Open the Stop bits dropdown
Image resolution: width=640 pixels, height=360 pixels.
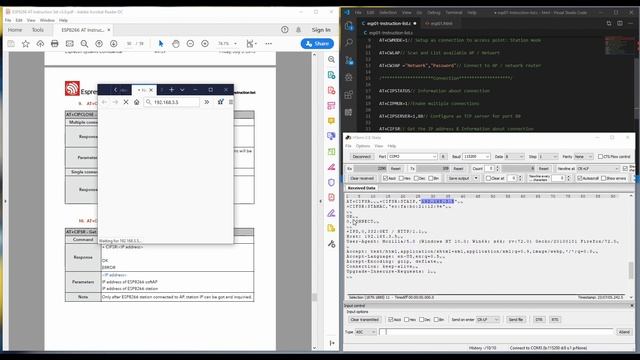point(548,157)
